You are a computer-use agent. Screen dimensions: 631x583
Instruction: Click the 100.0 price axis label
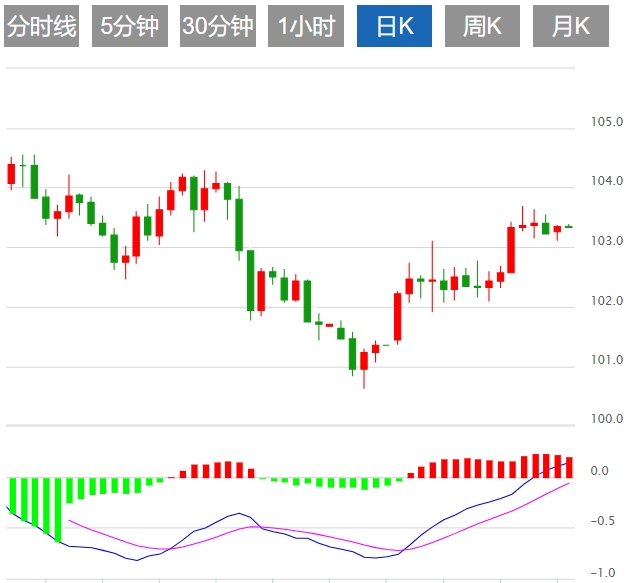[x=606, y=419]
